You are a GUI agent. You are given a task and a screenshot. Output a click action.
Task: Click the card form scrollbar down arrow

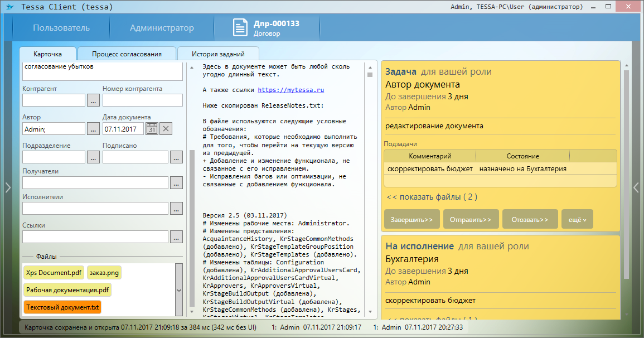click(x=192, y=312)
